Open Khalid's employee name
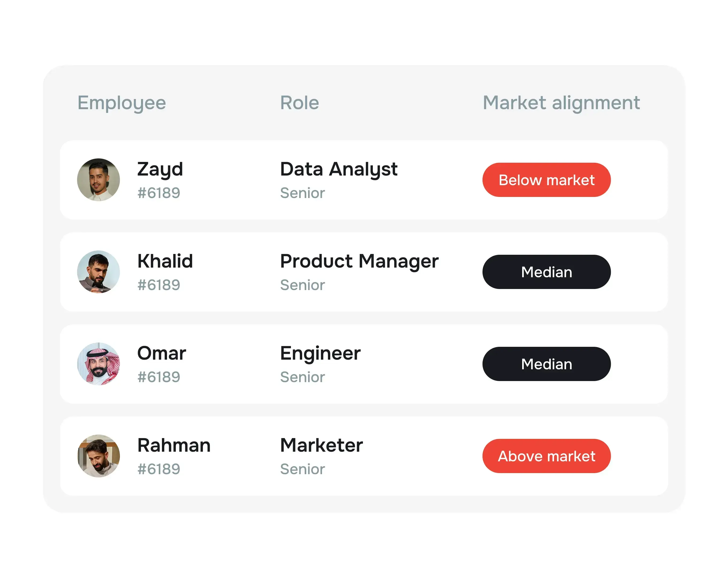 pyautogui.click(x=165, y=261)
